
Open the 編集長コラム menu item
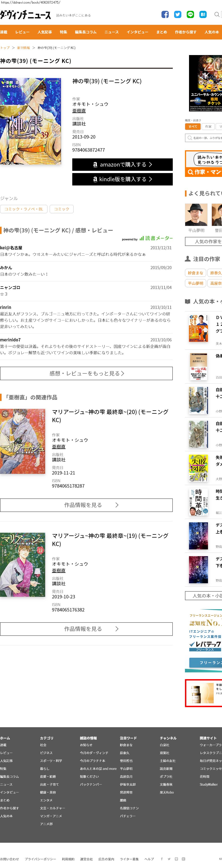tap(86, 32)
